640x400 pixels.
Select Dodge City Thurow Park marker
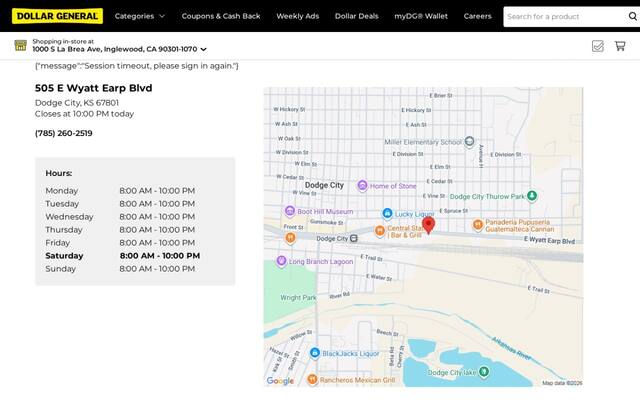531,196
